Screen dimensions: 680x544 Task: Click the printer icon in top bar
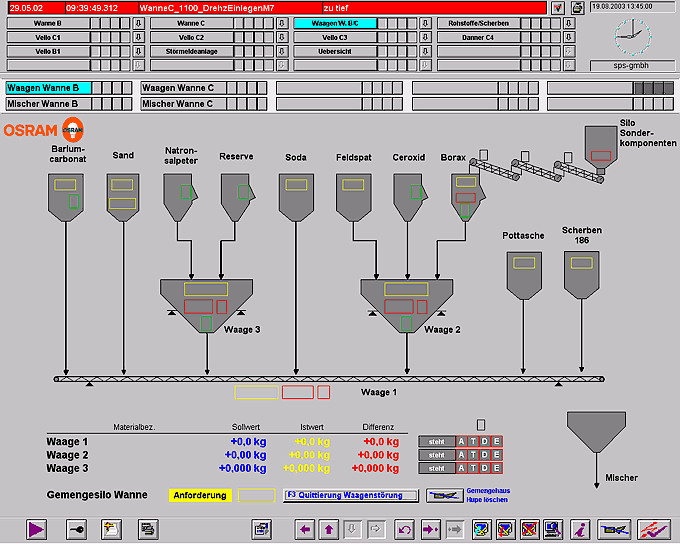(577, 7)
